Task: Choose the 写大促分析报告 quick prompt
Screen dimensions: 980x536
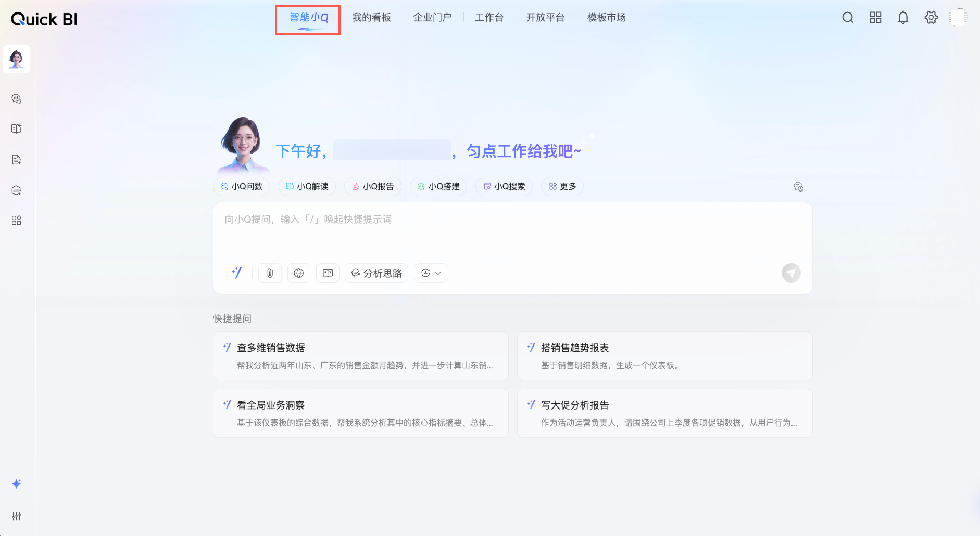Action: point(665,413)
